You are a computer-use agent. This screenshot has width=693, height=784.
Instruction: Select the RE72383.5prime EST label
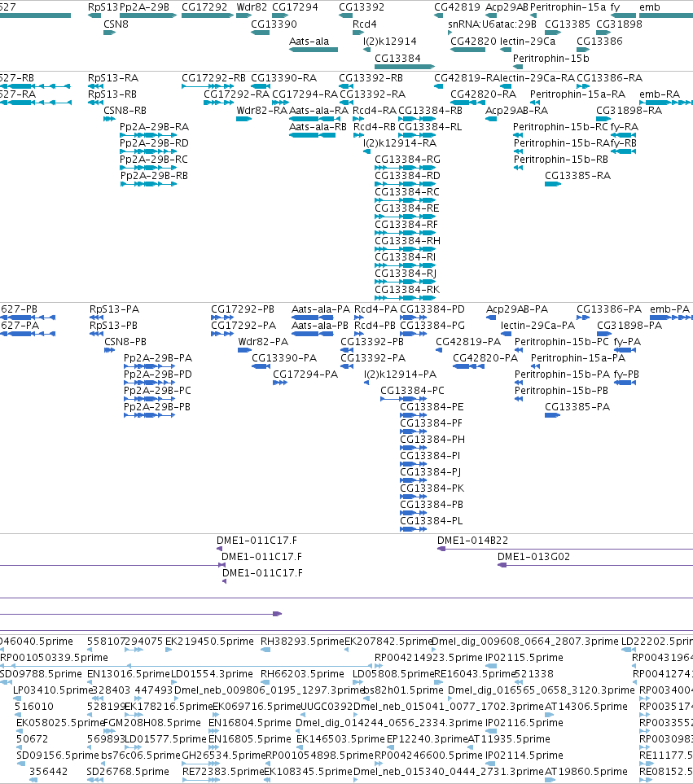pyautogui.click(x=223, y=771)
